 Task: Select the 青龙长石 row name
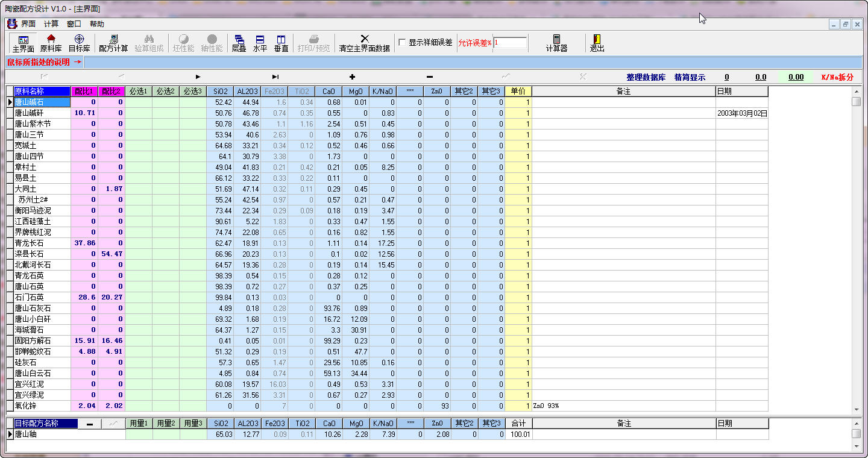point(42,243)
